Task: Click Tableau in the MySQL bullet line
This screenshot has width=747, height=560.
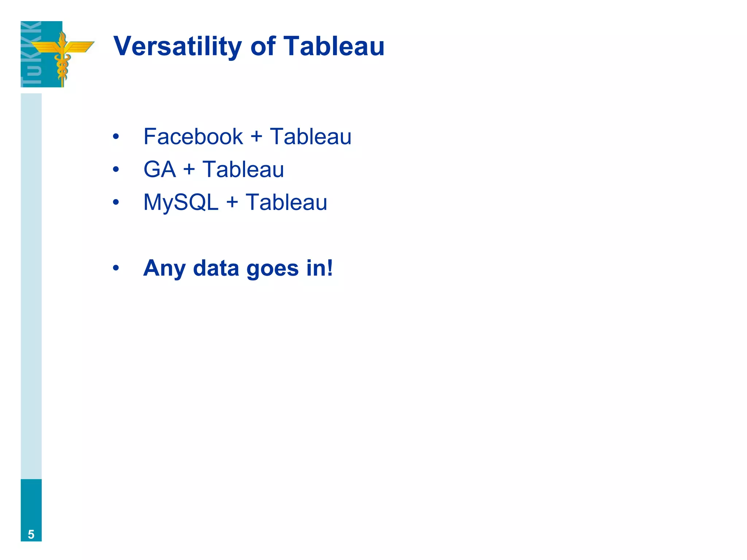Action: (x=286, y=202)
